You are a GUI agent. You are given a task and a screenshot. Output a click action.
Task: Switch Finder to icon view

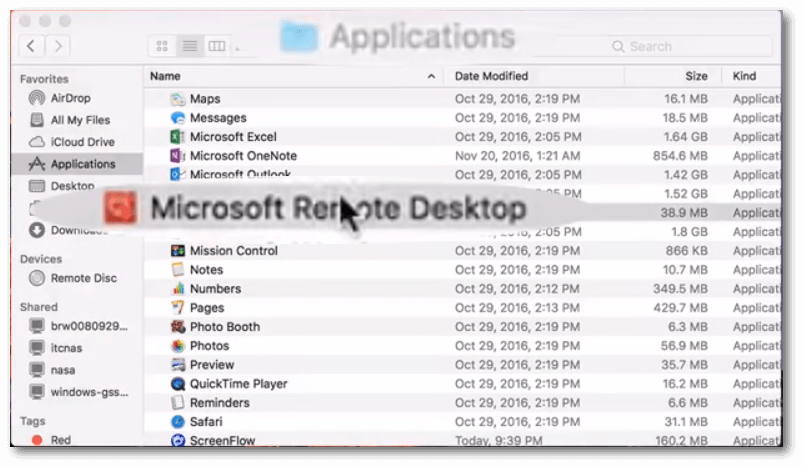tap(162, 46)
